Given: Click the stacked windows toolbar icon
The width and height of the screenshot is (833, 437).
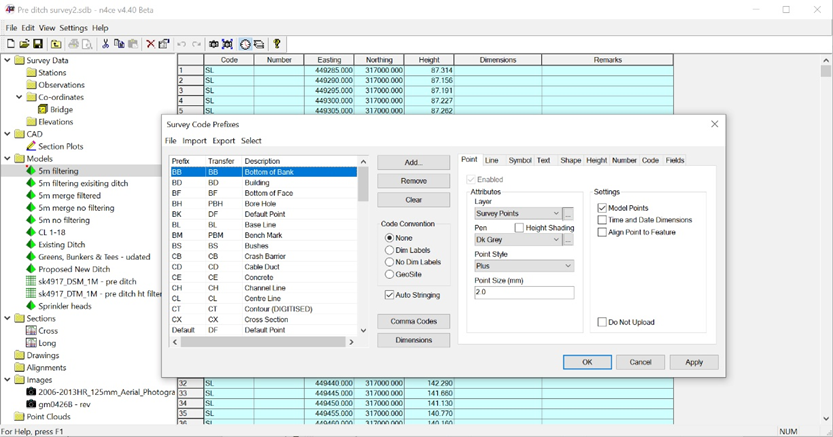Looking at the screenshot, I should [x=259, y=44].
